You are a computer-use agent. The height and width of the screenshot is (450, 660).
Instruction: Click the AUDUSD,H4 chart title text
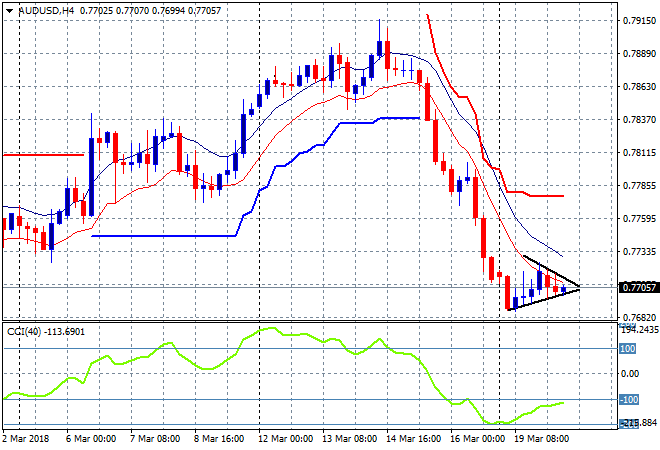[x=46, y=11]
